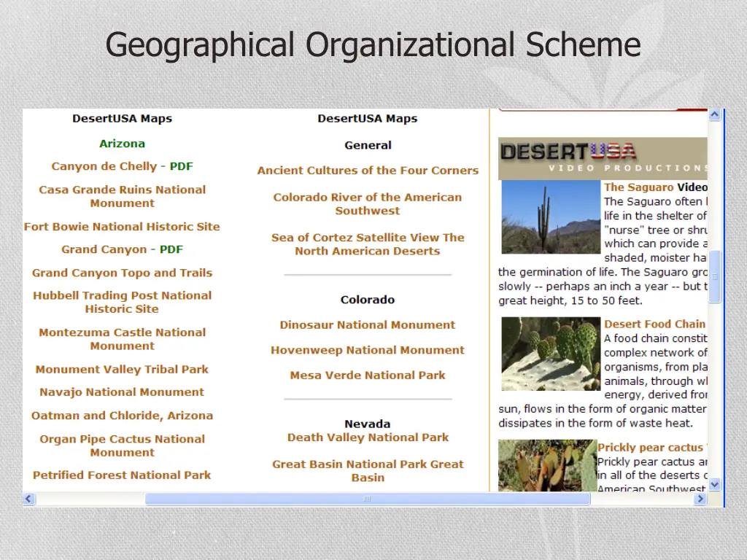The image size is (747, 560).
Task: Open the Death Valley National Park link
Action: [x=368, y=437]
